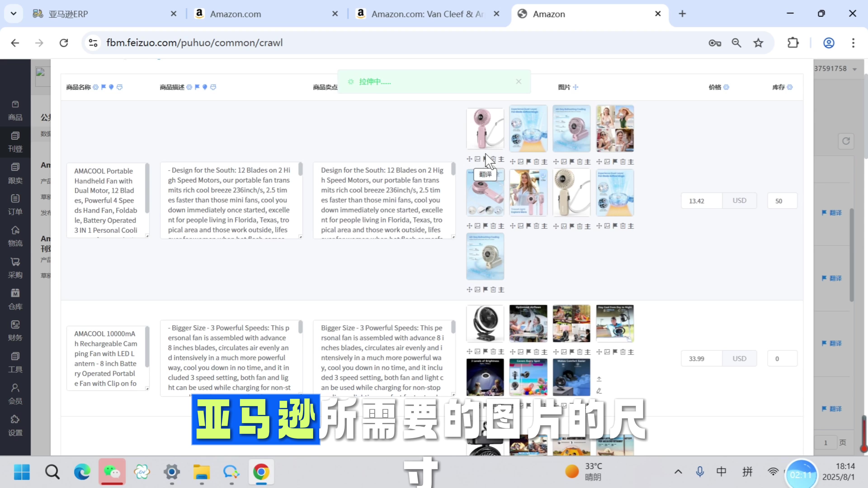Image resolution: width=868 pixels, height=488 pixels.
Task: Open 工具 in the left sidebar
Action: pos(15,363)
